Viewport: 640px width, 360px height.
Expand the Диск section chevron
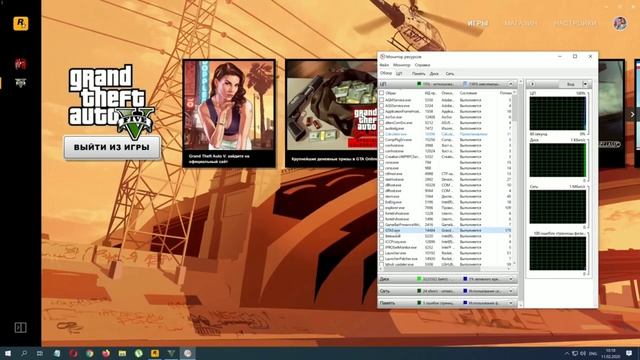(511, 279)
